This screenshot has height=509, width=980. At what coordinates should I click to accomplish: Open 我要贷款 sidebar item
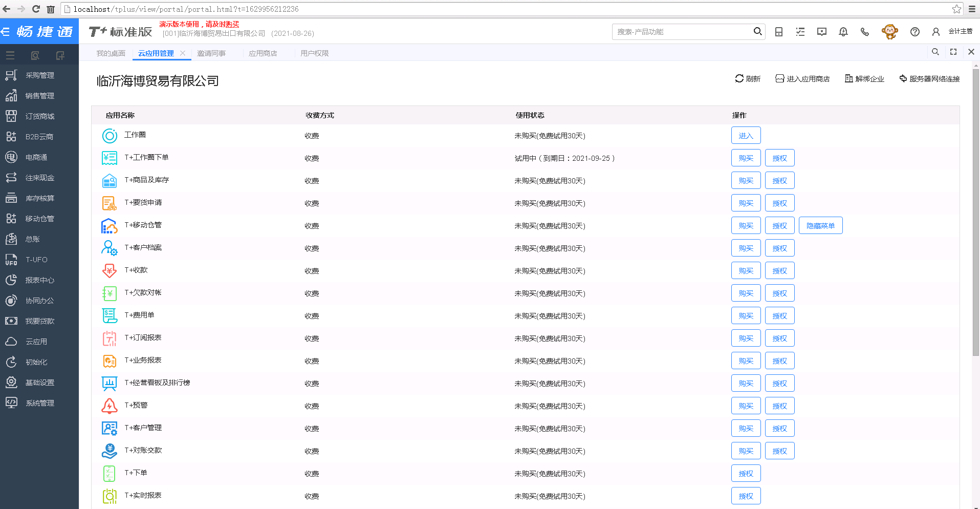click(x=39, y=321)
